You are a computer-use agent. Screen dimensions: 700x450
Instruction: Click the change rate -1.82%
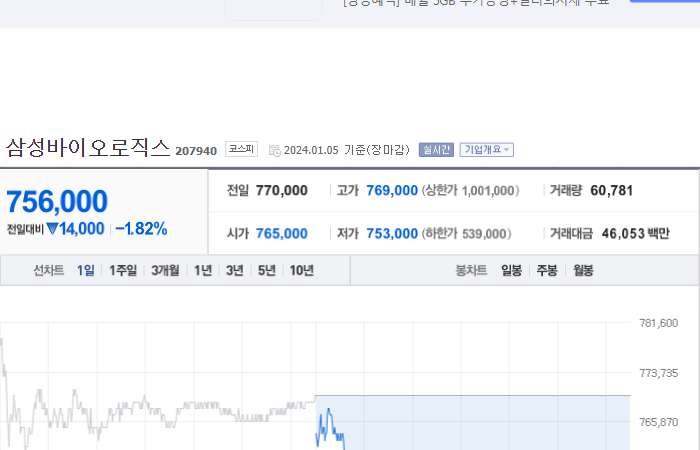click(141, 229)
